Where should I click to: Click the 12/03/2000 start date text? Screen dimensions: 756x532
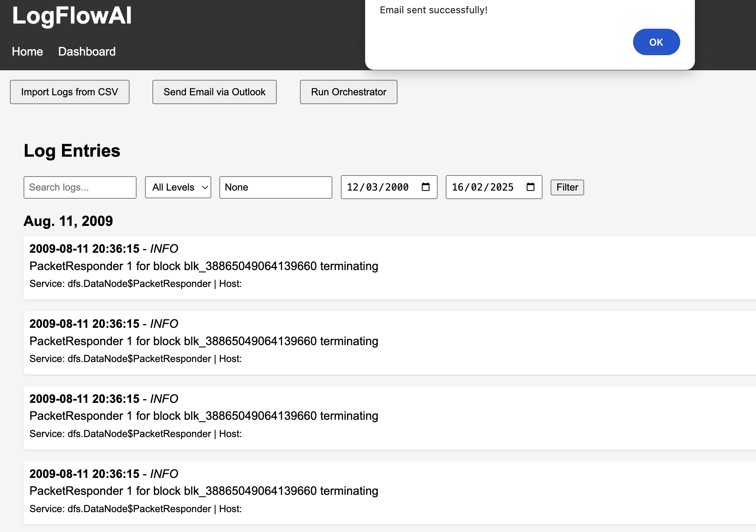(378, 187)
